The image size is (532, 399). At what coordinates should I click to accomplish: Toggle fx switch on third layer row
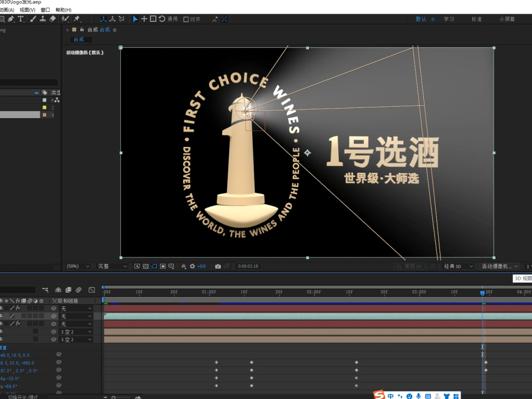tap(18, 323)
